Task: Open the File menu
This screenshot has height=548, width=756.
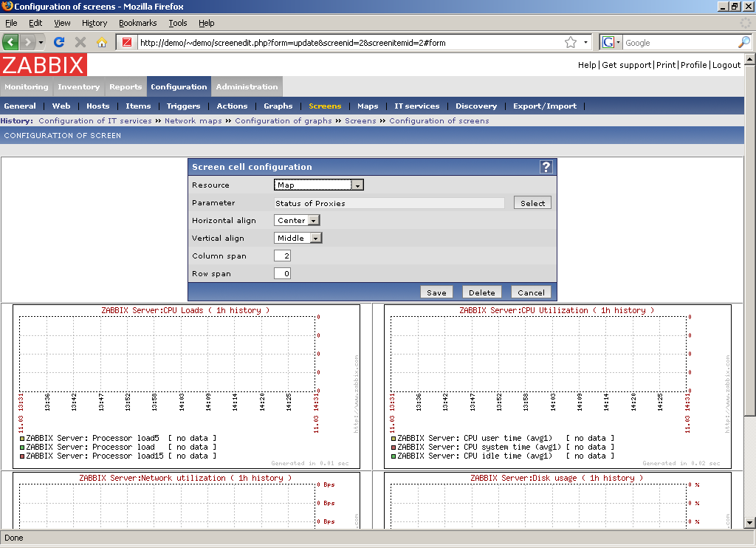Action: pyautogui.click(x=11, y=23)
